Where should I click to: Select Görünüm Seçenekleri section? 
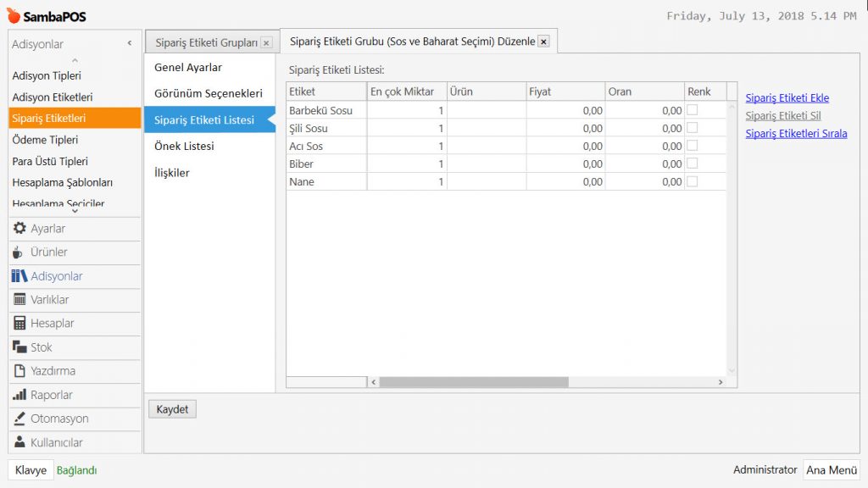209,93
